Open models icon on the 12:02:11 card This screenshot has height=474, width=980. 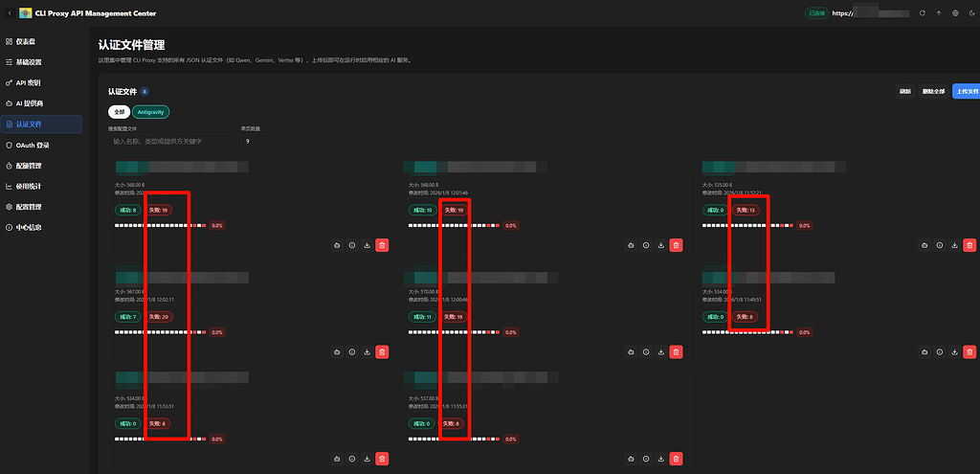pyautogui.click(x=338, y=352)
